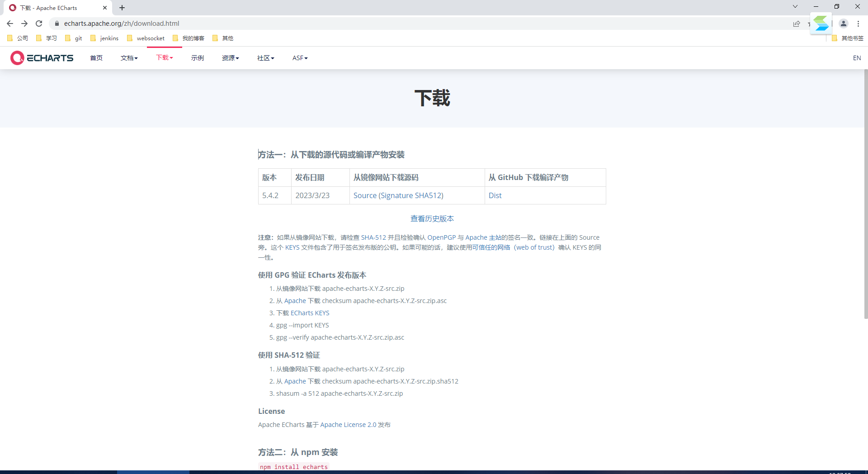The width and height of the screenshot is (868, 474).
Task: Open 查看历史版本 link
Action: click(432, 219)
